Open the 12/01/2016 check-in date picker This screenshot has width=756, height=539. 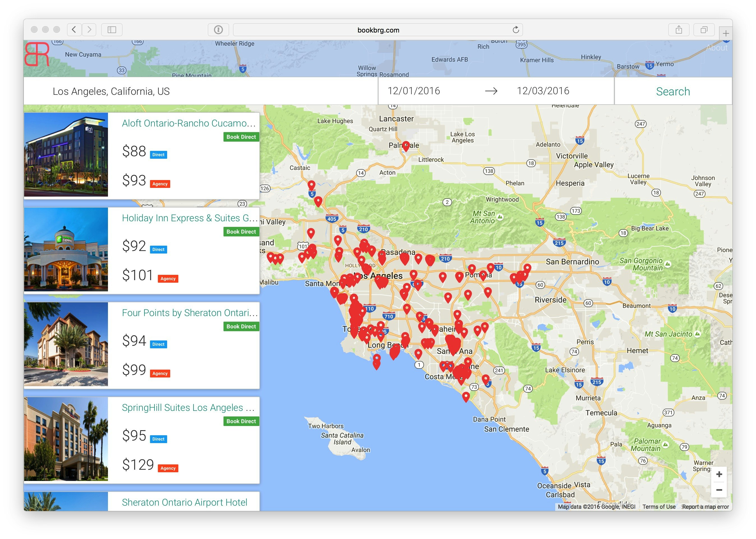(414, 91)
